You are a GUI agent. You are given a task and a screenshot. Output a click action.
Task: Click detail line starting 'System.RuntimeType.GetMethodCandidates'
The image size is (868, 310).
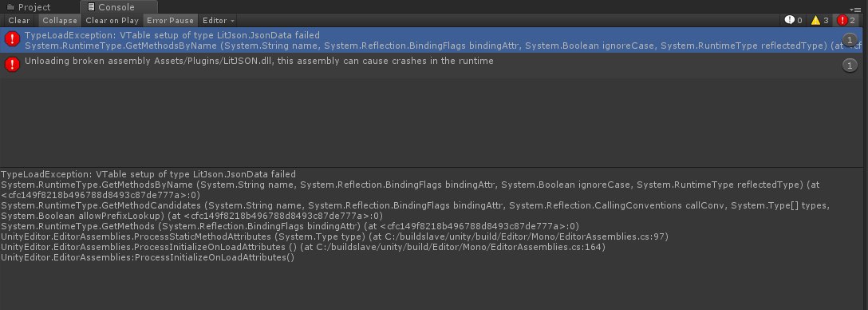415,211
